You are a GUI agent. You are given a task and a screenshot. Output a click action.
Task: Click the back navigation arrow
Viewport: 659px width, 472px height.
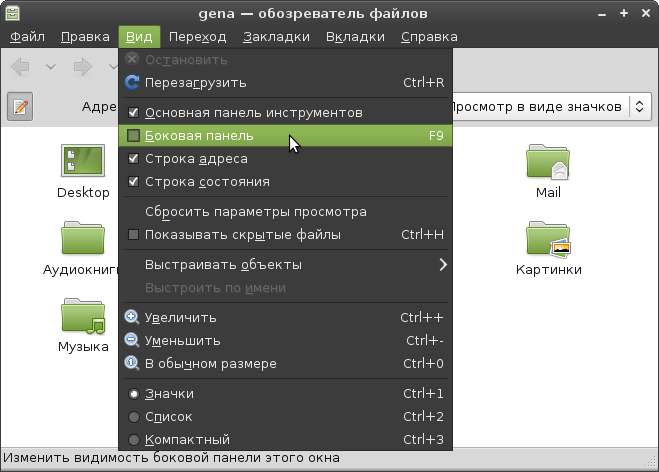tap(20, 67)
